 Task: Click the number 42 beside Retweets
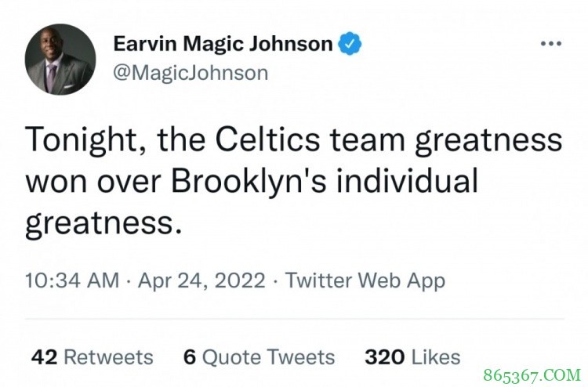[44, 357]
